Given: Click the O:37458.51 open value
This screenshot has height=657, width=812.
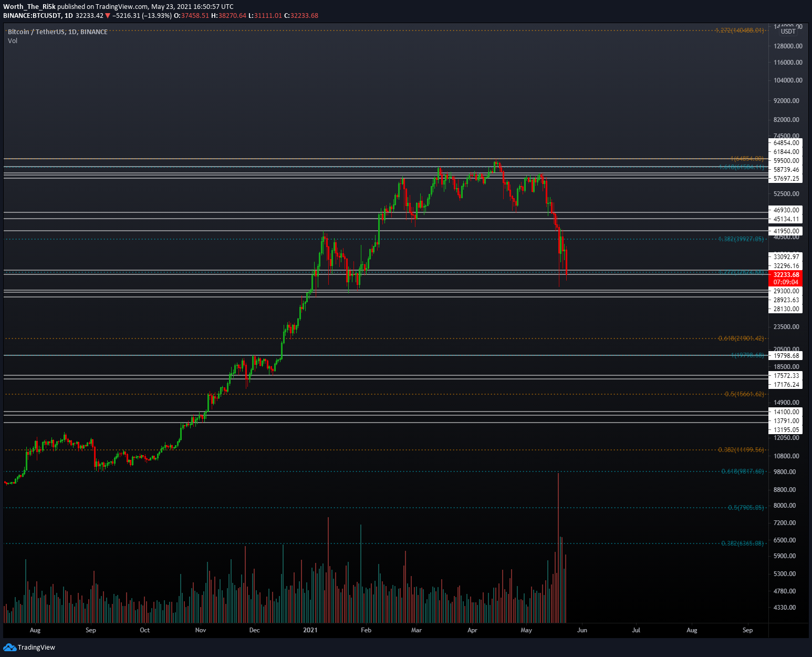Looking at the screenshot, I should (192, 16).
